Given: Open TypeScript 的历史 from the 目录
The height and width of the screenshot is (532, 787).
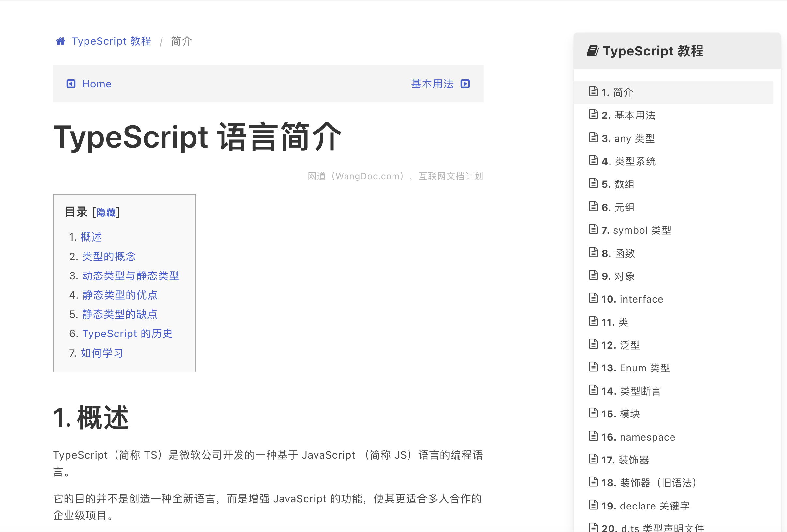Looking at the screenshot, I should click(x=127, y=334).
